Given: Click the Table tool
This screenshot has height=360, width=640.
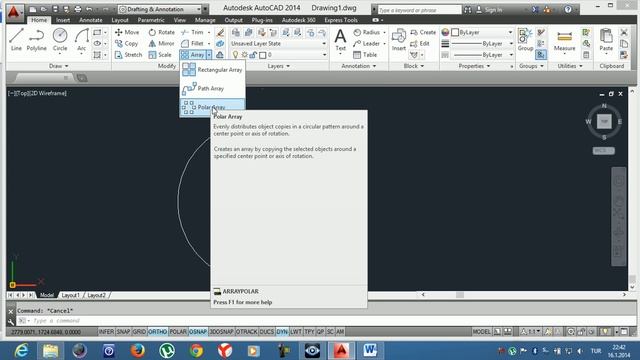Looking at the screenshot, I should (365, 55).
